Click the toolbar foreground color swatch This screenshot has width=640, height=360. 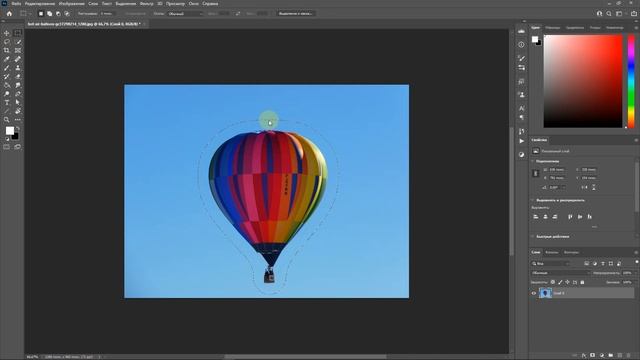click(x=9, y=131)
